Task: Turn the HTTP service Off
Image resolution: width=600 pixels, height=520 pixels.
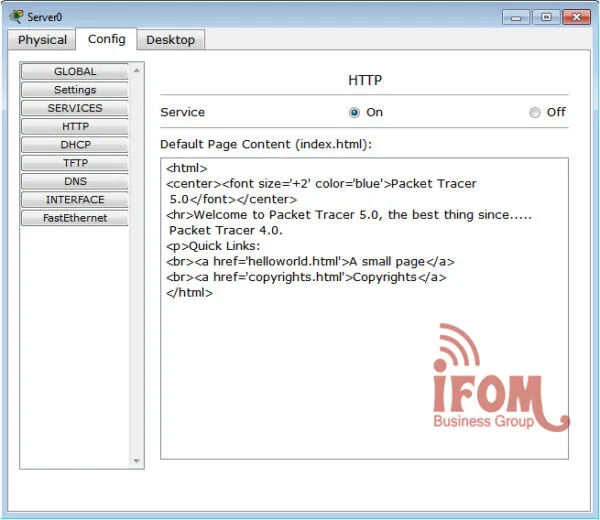Action: point(535,113)
